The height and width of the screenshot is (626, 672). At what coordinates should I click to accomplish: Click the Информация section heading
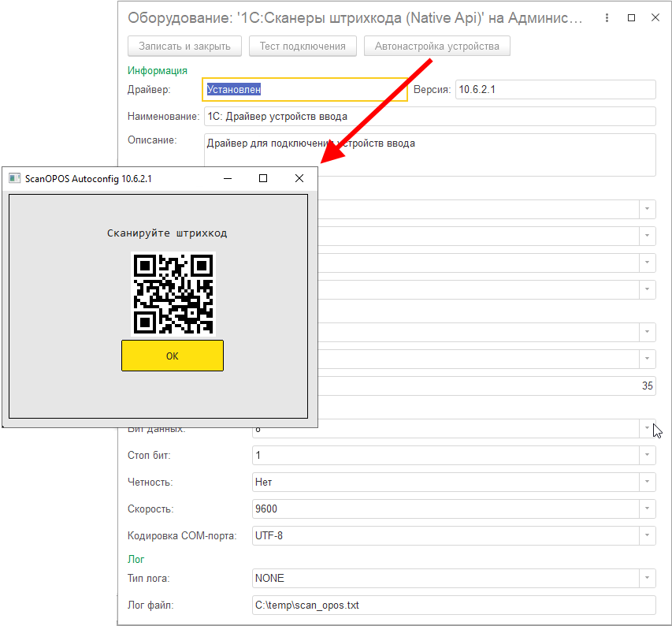click(158, 71)
